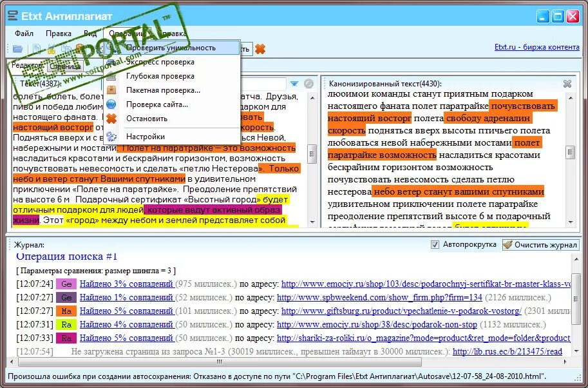Image resolution: width=588 pixels, height=388 pixels.
Task: Choose Остановить in Операции menu
Action: (x=172, y=119)
